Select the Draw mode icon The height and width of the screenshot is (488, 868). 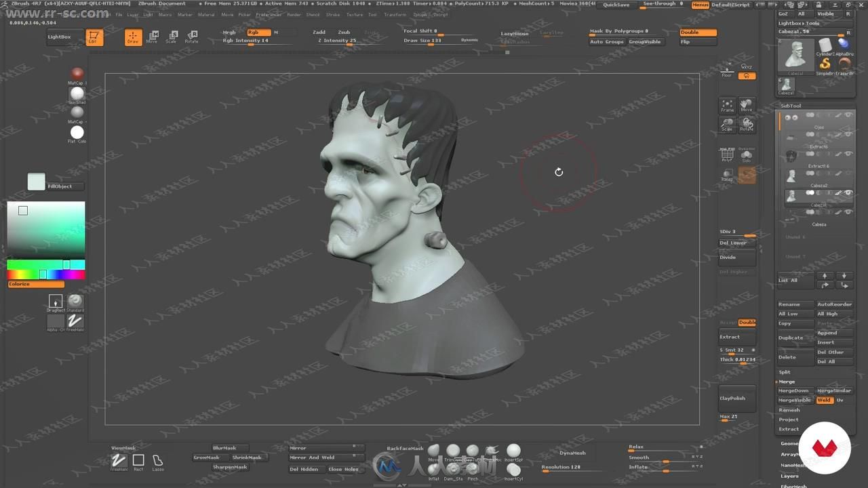[x=133, y=37]
